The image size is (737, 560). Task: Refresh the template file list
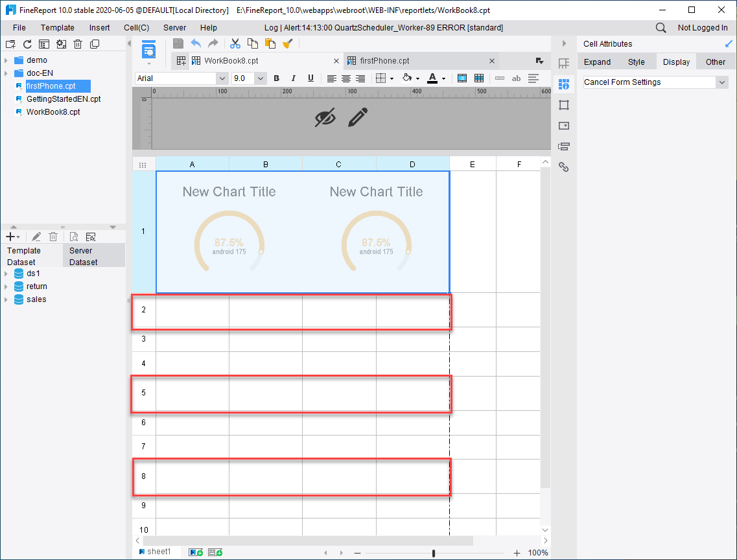(x=27, y=44)
